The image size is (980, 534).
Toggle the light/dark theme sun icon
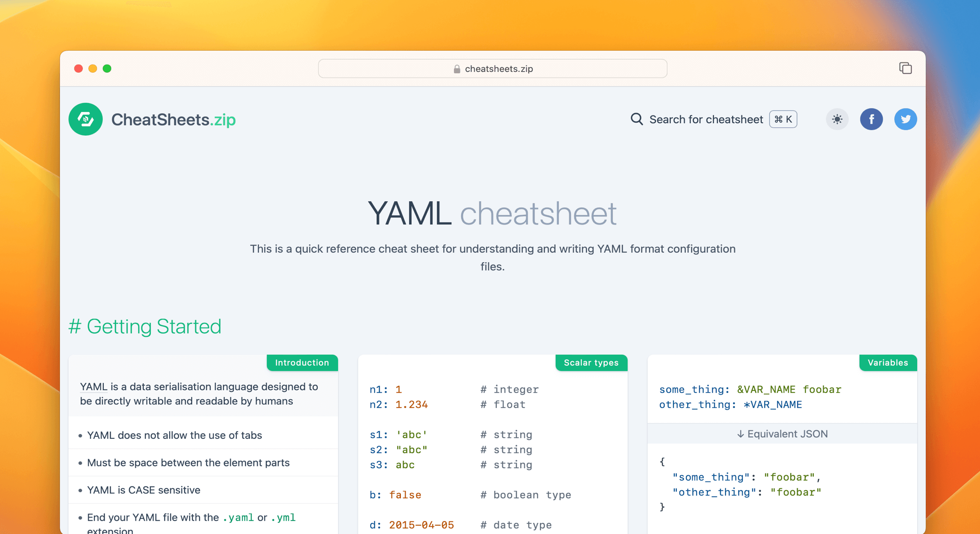point(837,119)
